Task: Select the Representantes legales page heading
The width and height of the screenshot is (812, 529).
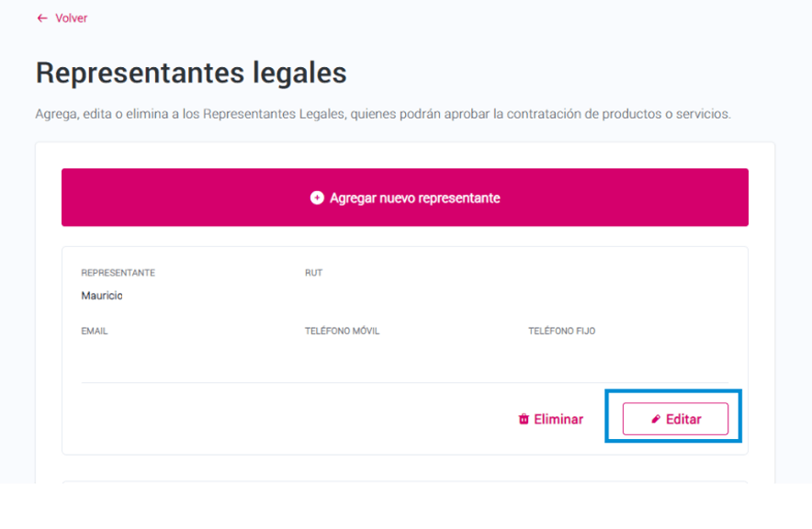Action: 191,73
